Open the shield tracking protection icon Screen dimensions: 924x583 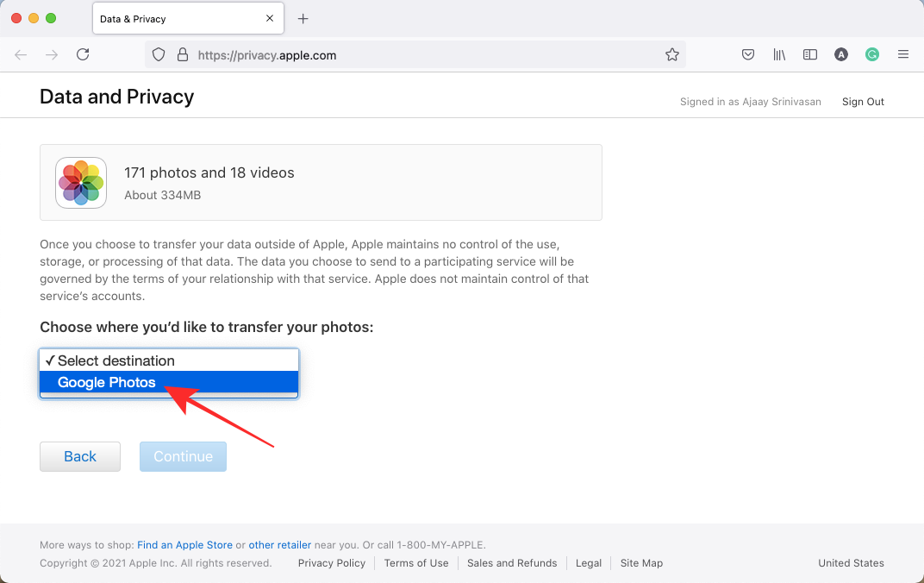point(159,55)
